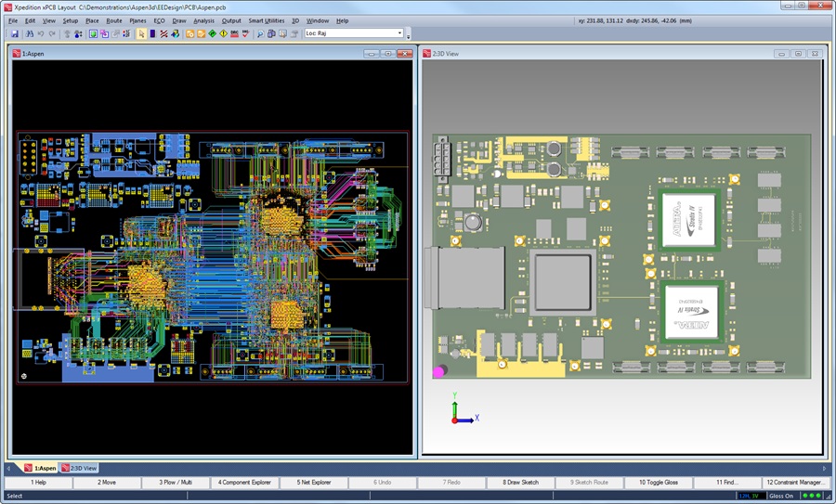Open the toolbar options overflow arrow
Image resolution: width=836 pixels, height=504 pixels.
pyautogui.click(x=409, y=36)
